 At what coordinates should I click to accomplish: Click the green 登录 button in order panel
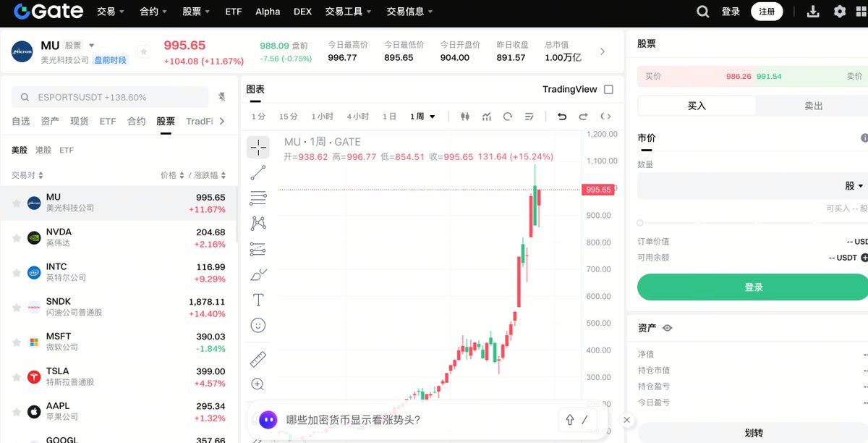752,287
